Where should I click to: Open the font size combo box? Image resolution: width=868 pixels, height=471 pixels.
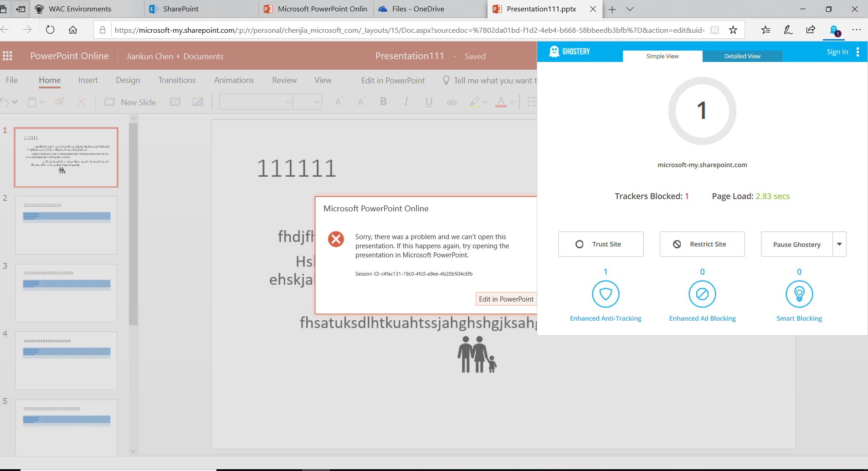[308, 102]
